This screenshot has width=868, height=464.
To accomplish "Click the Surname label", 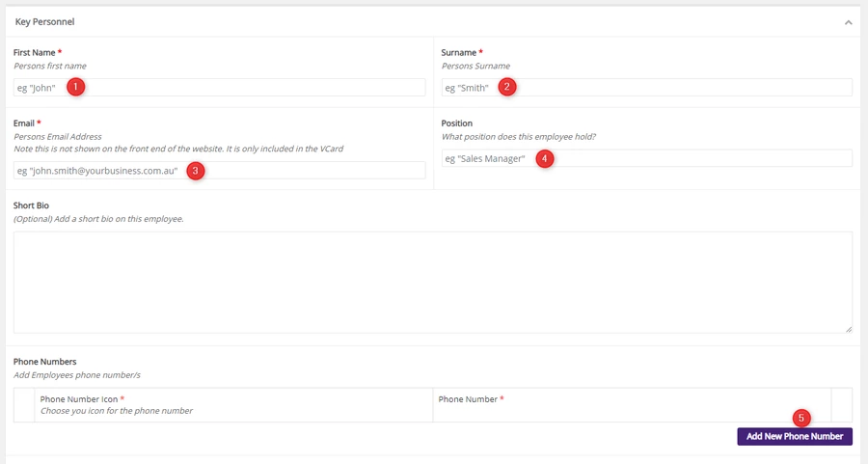I will (x=458, y=53).
